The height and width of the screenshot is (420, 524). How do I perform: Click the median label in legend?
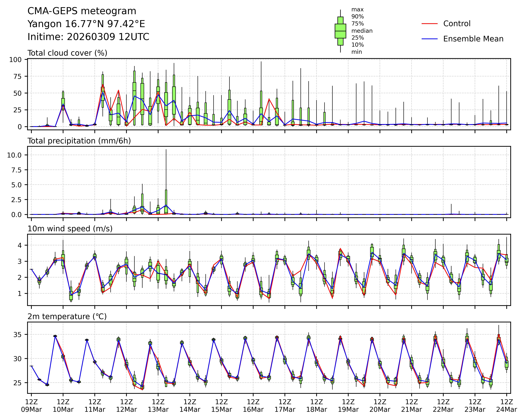(x=362, y=31)
